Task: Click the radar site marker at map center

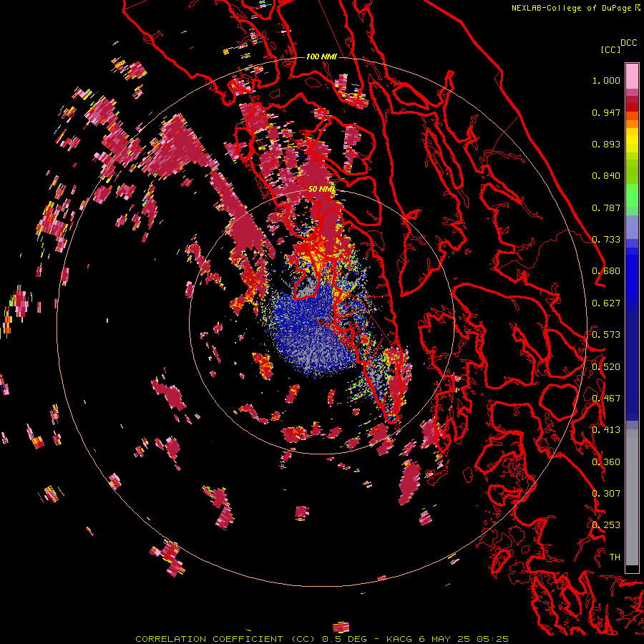Action: (x=321, y=321)
